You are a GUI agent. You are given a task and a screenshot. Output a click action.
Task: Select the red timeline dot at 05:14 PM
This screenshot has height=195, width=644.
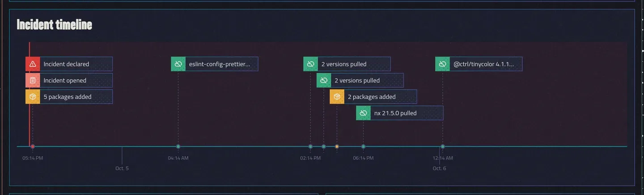(x=33, y=146)
